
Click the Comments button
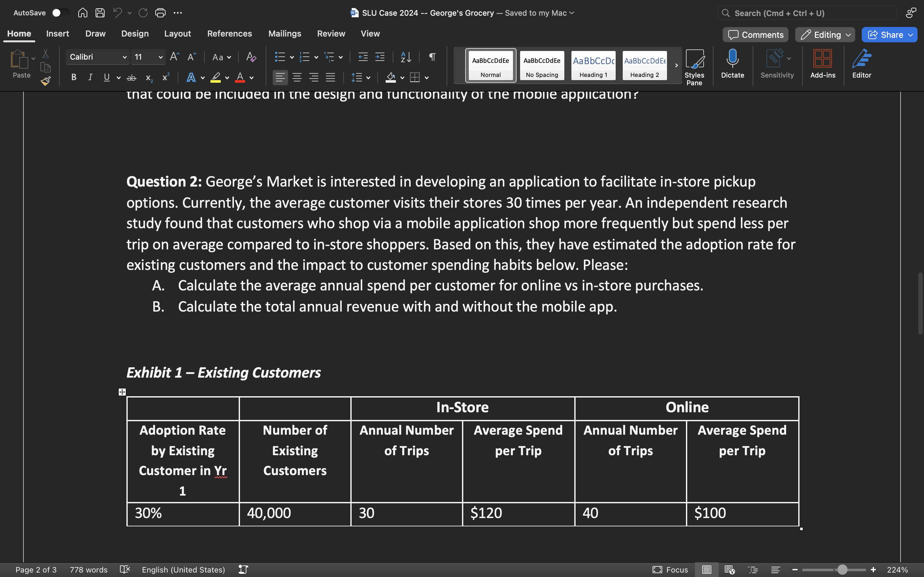tap(755, 34)
